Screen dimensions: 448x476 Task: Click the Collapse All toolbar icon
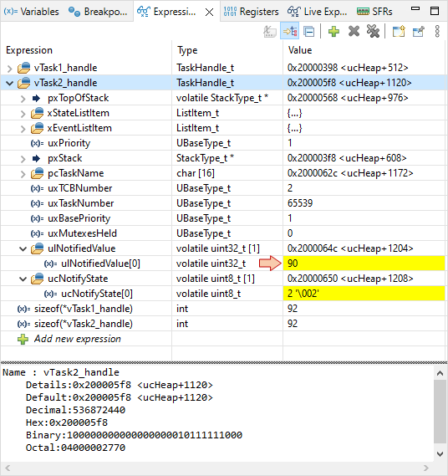[308, 31]
